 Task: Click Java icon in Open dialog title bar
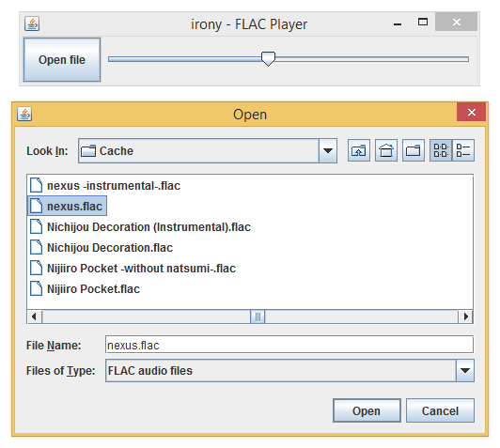tap(24, 114)
